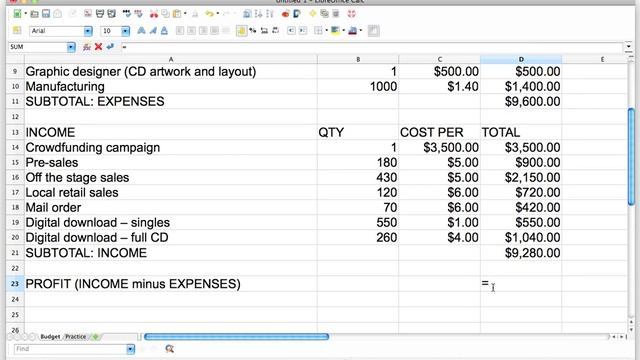640x360 pixels.
Task: Select row 23 header
Action: pos(15,283)
